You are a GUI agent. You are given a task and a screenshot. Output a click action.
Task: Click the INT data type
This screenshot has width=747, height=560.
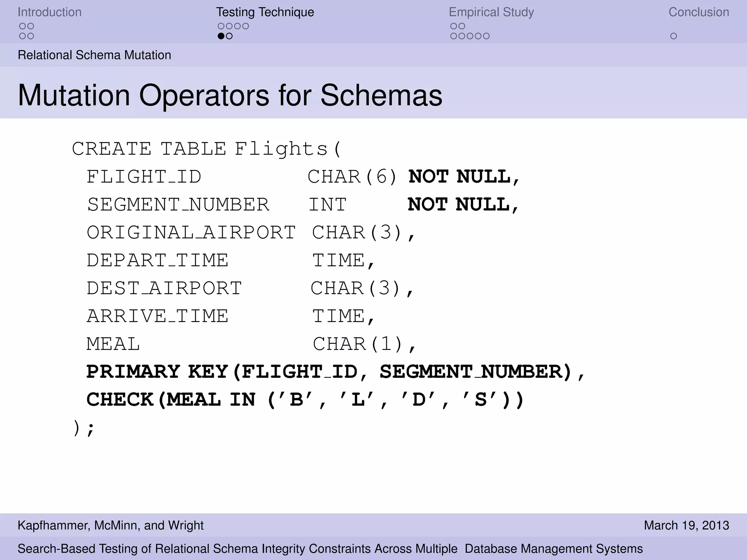tap(328, 205)
